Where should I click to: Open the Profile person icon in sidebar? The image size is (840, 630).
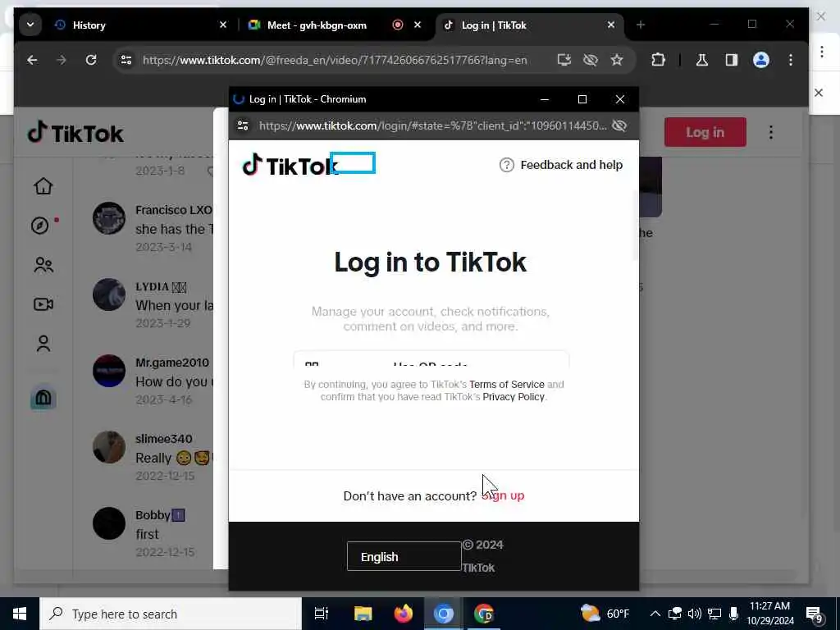pyautogui.click(x=43, y=344)
